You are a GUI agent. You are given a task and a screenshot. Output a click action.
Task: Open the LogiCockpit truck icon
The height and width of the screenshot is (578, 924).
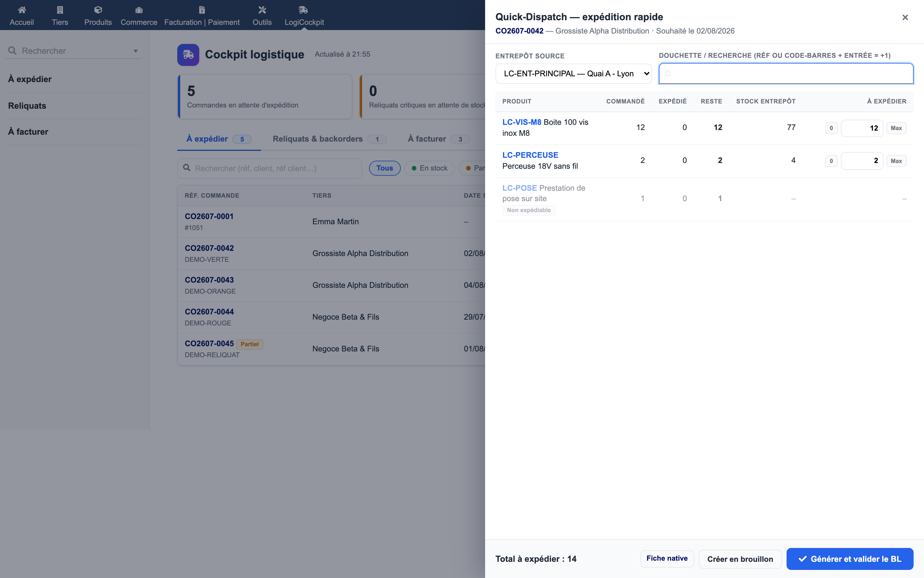point(303,10)
